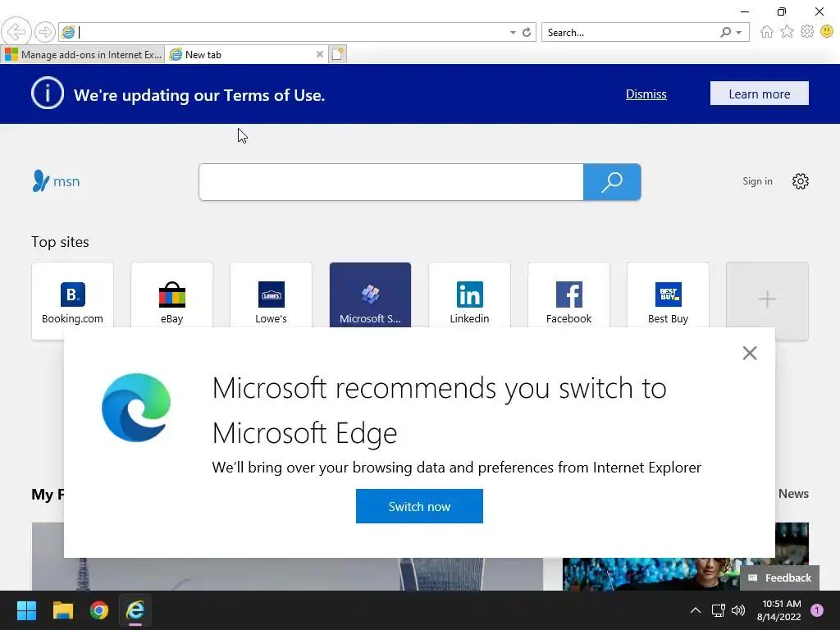Image resolution: width=840 pixels, height=630 pixels.
Task: Open the eBay top site tile
Action: point(172,295)
